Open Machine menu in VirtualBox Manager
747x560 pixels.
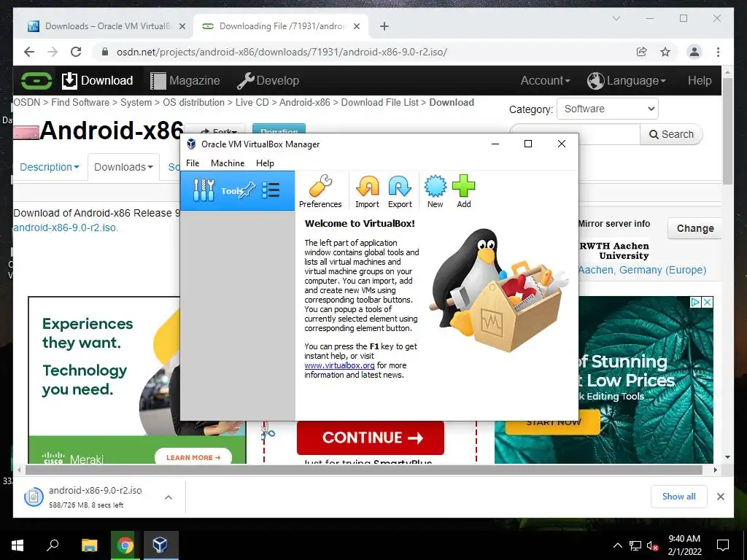[x=228, y=163]
